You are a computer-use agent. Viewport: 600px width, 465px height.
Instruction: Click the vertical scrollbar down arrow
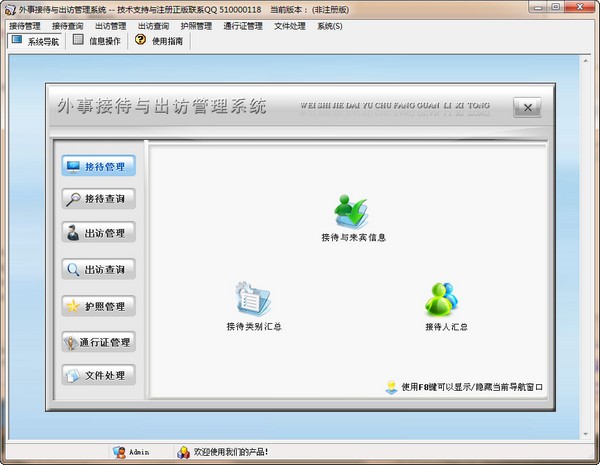point(585,434)
